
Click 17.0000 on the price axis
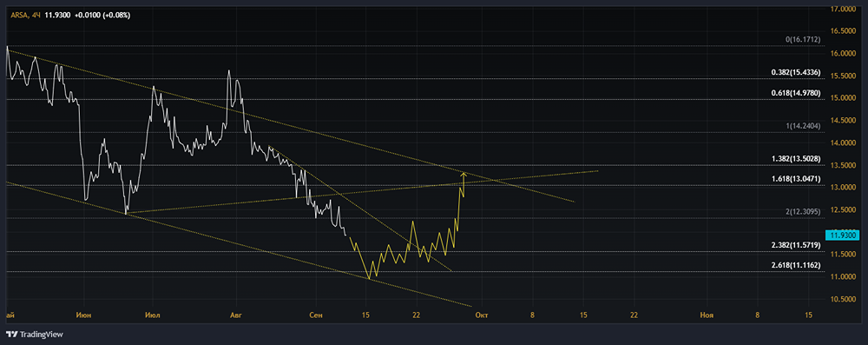pos(843,9)
